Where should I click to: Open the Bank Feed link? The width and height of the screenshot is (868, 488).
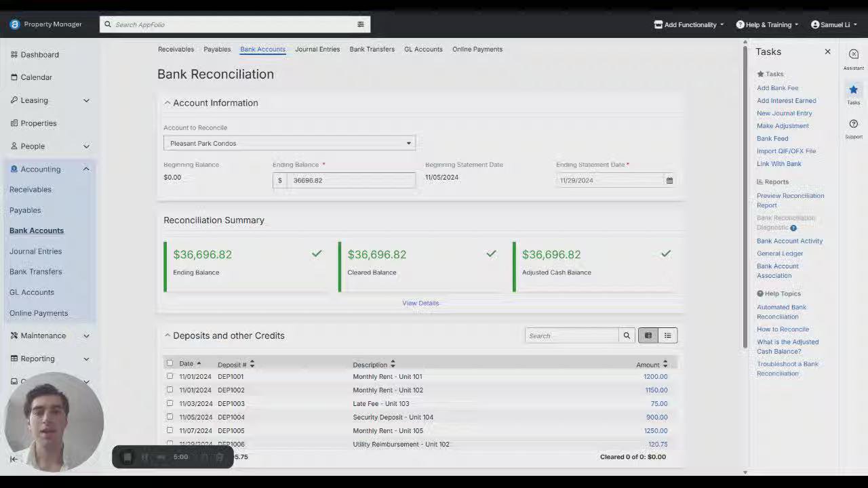[772, 138]
